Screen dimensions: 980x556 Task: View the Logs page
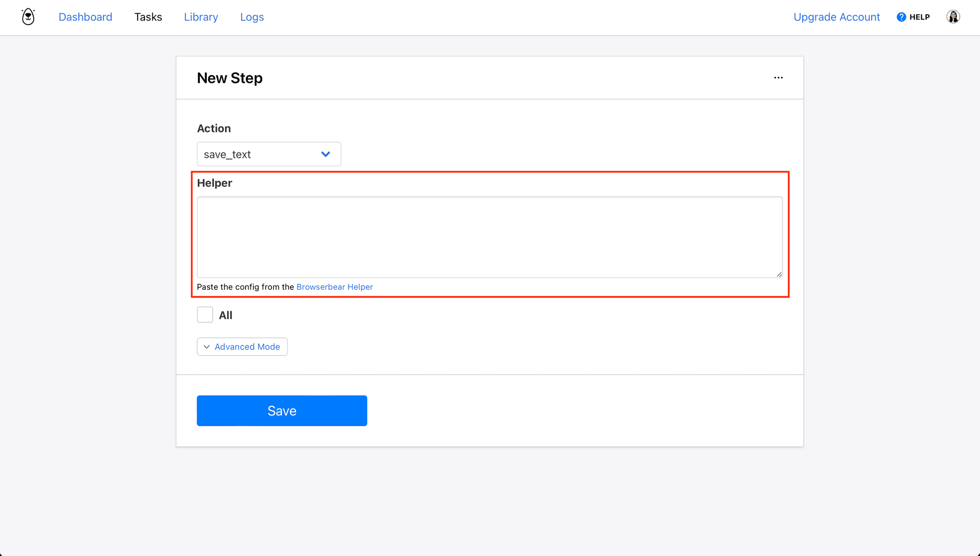click(252, 17)
